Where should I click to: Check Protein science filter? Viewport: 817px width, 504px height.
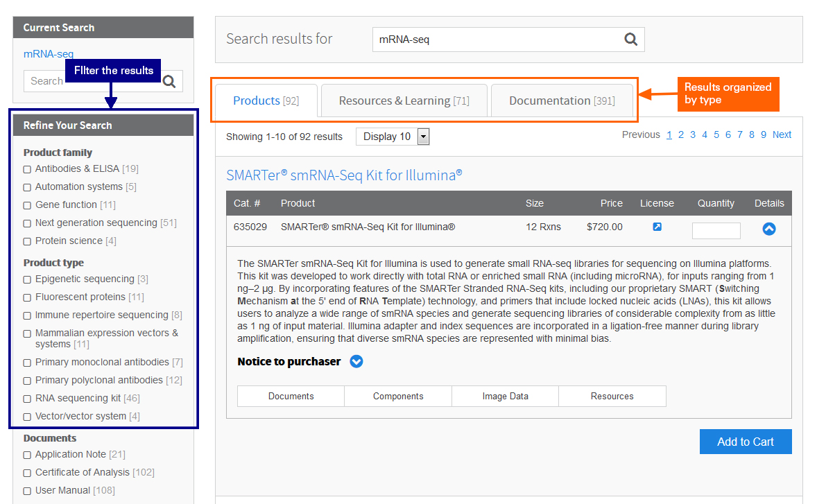coord(27,241)
